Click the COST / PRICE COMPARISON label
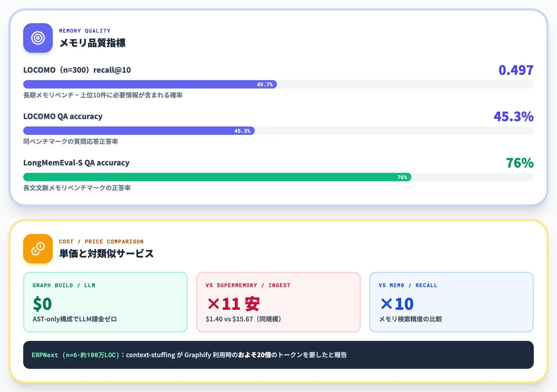Viewport: 557px width, 392px height. (x=101, y=242)
